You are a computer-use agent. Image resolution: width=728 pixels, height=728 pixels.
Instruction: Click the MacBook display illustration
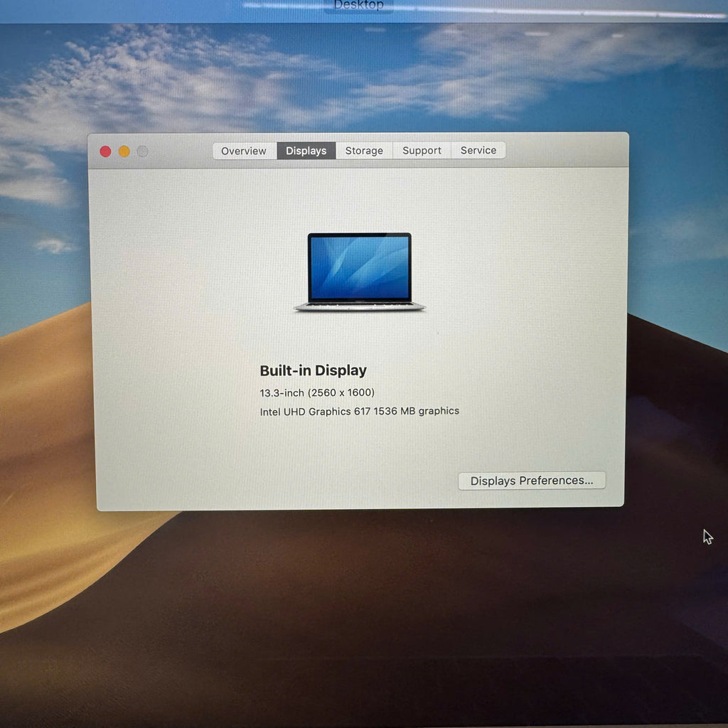point(359,272)
